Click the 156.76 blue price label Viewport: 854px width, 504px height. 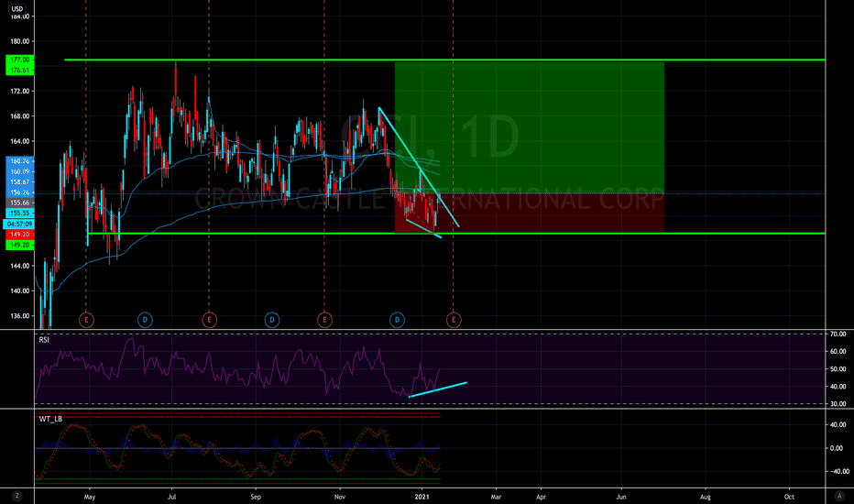click(19, 192)
